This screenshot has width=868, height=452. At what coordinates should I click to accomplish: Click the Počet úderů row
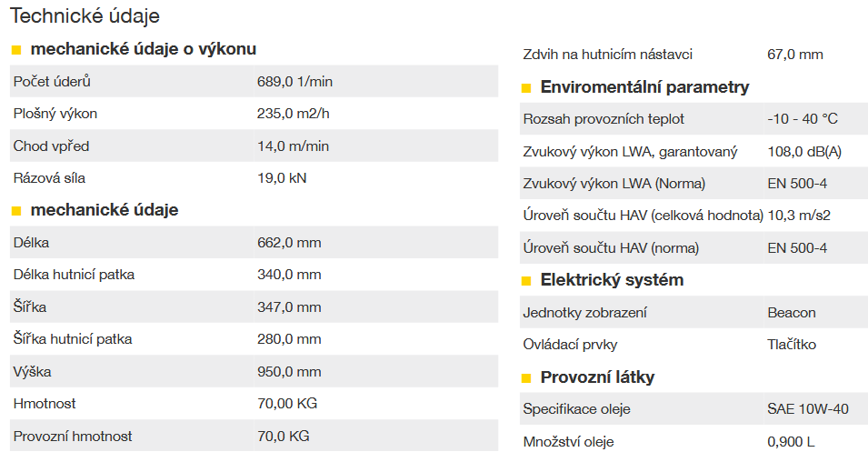pyautogui.click(x=254, y=82)
